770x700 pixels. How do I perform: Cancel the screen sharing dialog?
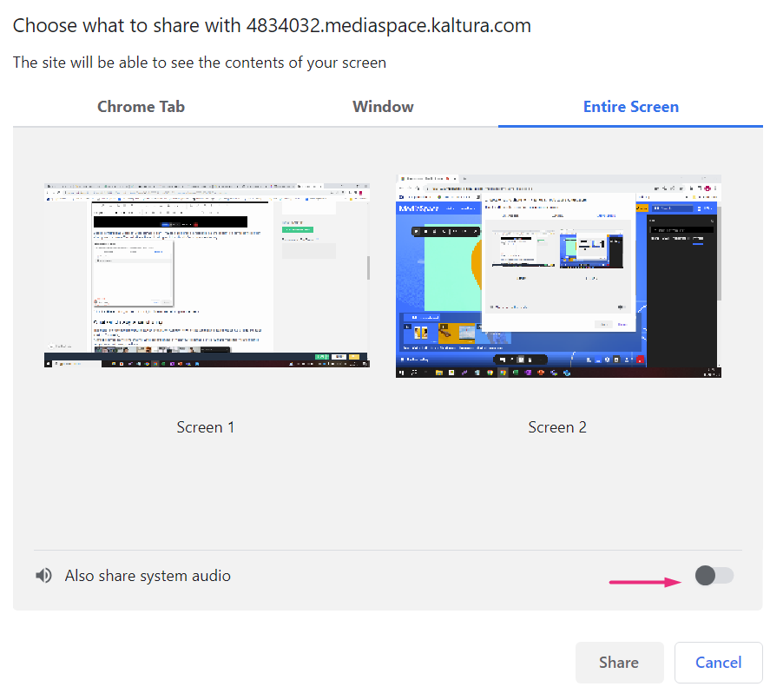(718, 663)
